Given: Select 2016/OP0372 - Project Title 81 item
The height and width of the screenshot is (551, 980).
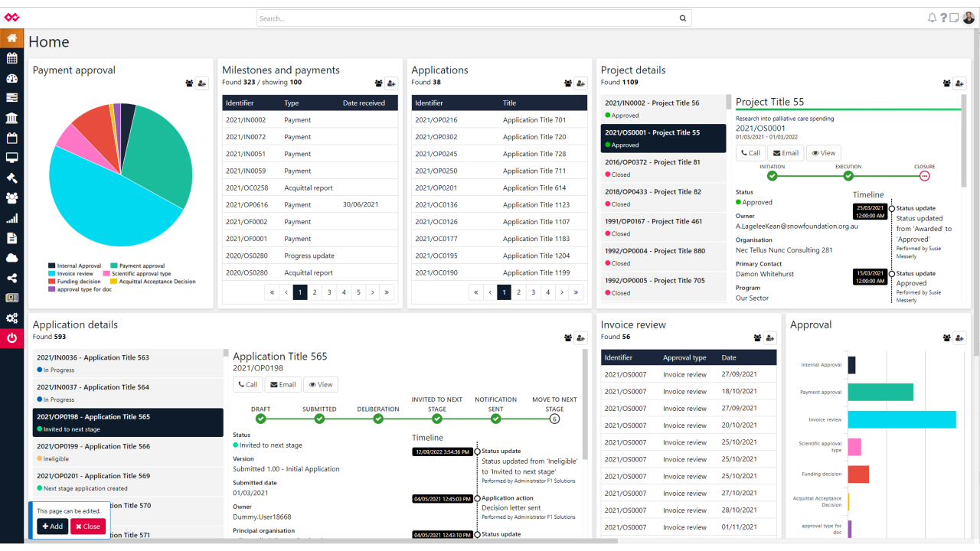Looking at the screenshot, I should [x=663, y=168].
